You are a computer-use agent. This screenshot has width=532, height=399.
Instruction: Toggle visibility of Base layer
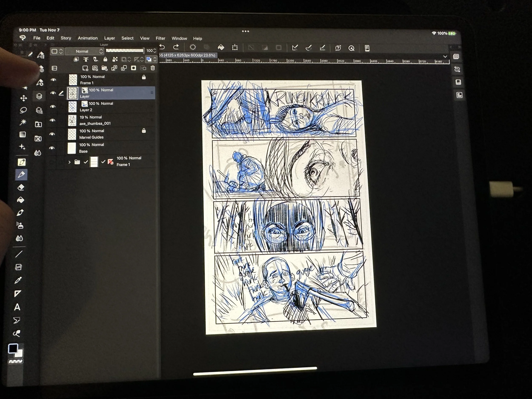(52, 148)
